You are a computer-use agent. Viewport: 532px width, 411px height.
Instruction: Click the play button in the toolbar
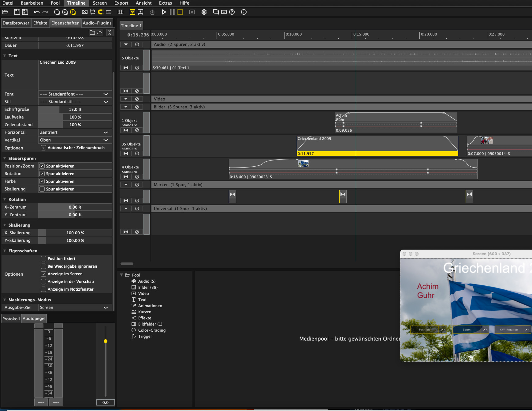click(164, 12)
